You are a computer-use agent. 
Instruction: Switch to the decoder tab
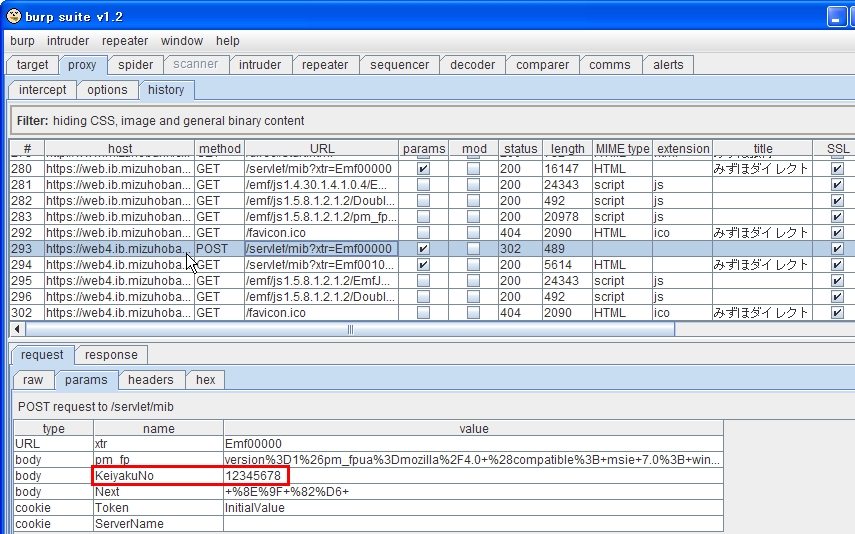[472, 65]
